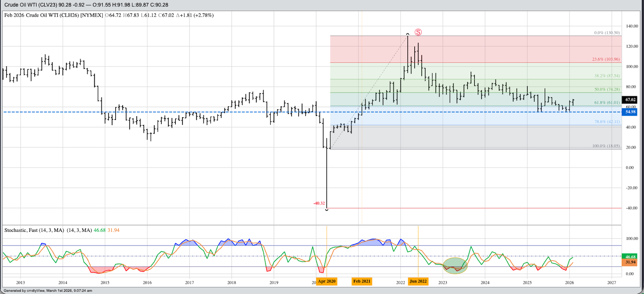Click the red -40.32 low price label

(319, 203)
